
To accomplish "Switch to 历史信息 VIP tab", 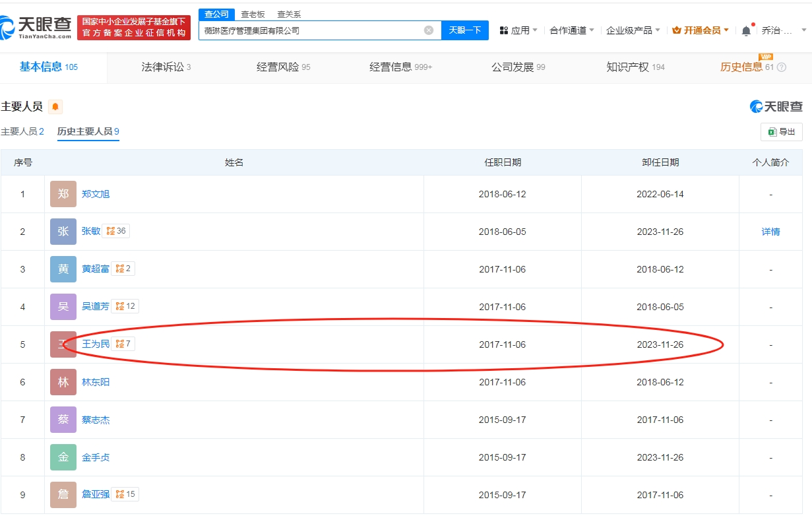I will (x=747, y=67).
